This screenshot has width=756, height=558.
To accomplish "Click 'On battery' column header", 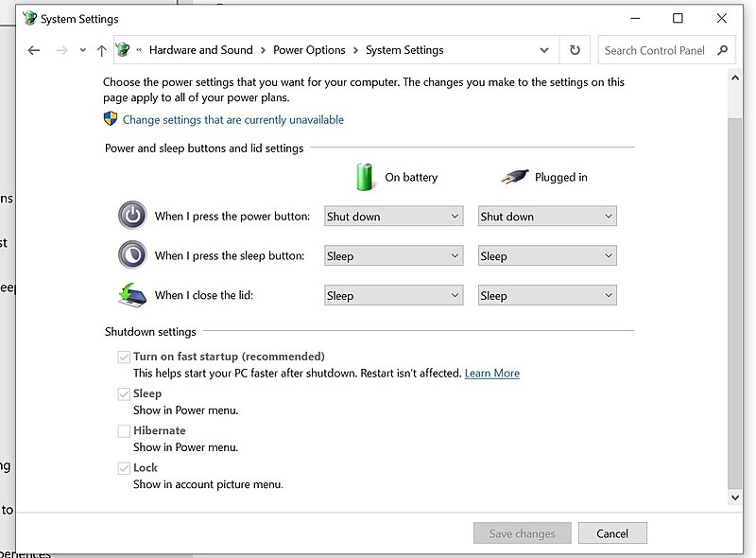I will (x=411, y=177).
